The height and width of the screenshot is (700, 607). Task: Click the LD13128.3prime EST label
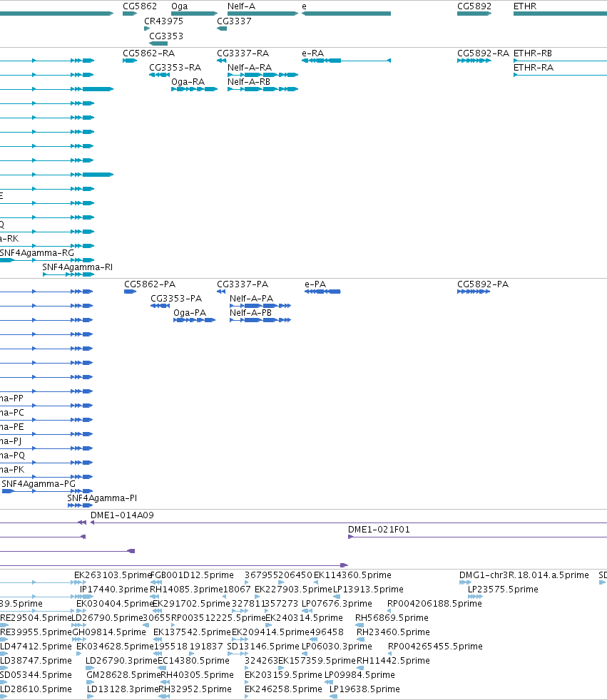click(x=123, y=689)
